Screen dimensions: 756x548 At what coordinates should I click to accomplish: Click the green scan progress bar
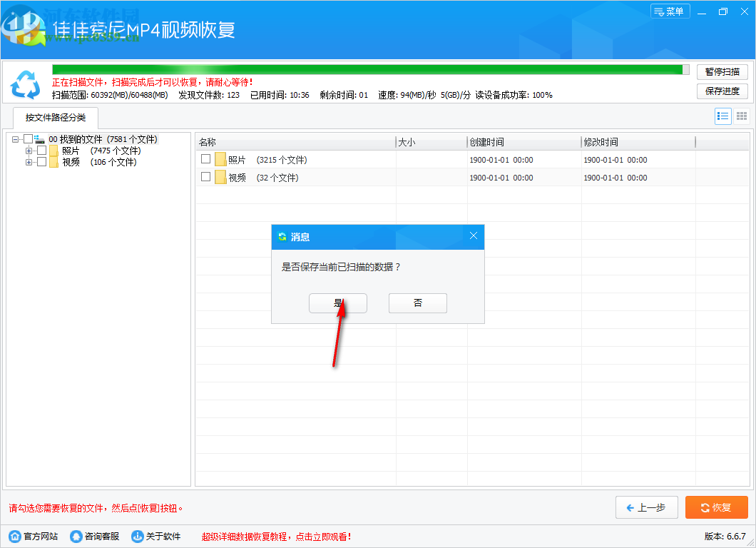click(x=371, y=69)
